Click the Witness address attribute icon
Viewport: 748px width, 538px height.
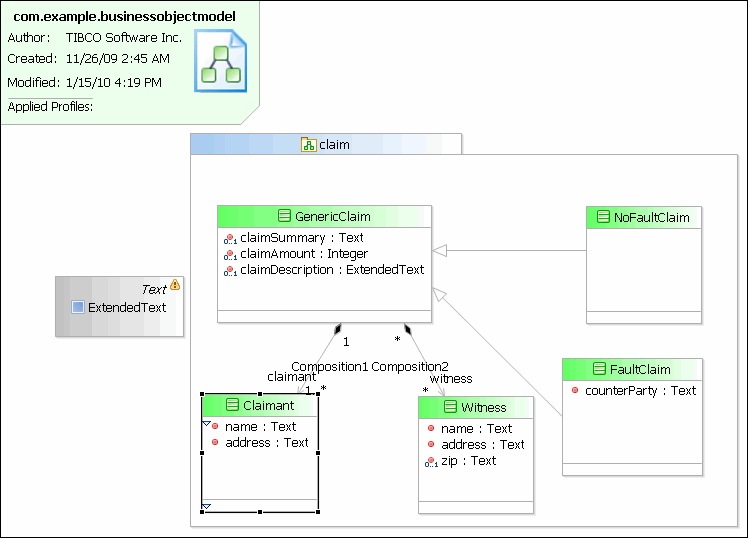[x=431, y=444]
